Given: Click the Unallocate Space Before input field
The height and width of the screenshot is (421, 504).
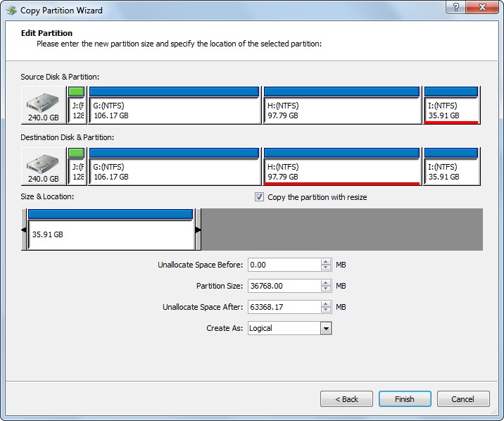Looking at the screenshot, I should (x=284, y=265).
